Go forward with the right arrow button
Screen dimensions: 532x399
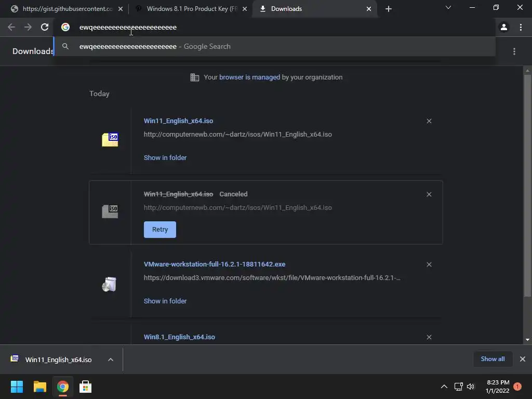28,27
